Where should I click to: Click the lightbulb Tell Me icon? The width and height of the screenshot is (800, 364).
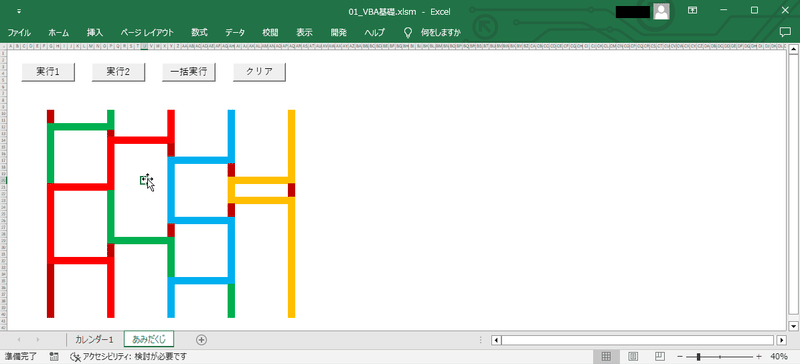tap(408, 33)
